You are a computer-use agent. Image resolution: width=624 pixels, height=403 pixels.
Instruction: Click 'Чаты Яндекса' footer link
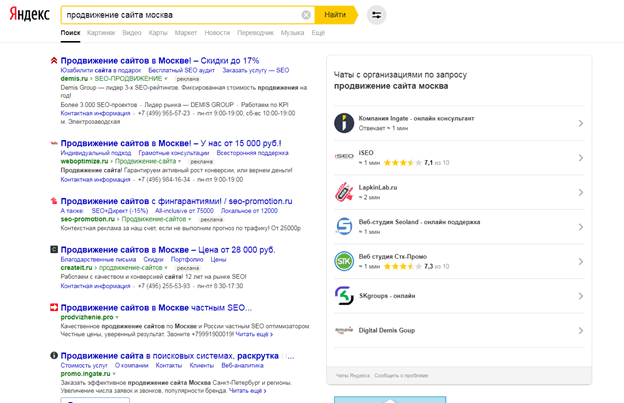click(353, 375)
